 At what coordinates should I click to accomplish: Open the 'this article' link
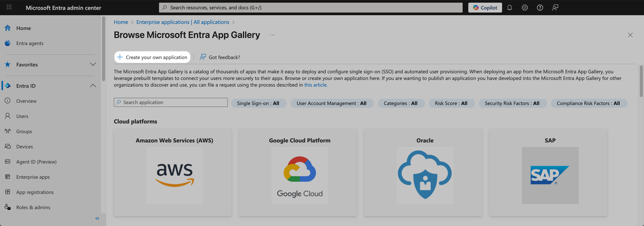pos(316,85)
